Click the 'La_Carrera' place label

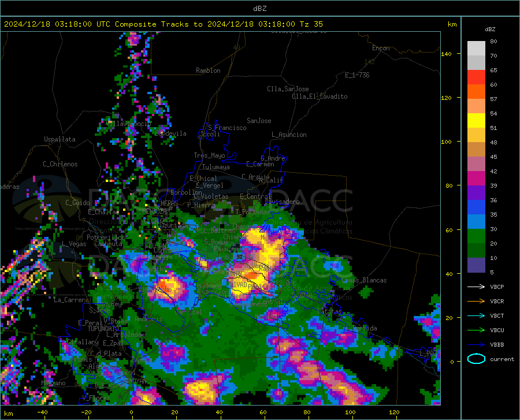[x=71, y=300]
